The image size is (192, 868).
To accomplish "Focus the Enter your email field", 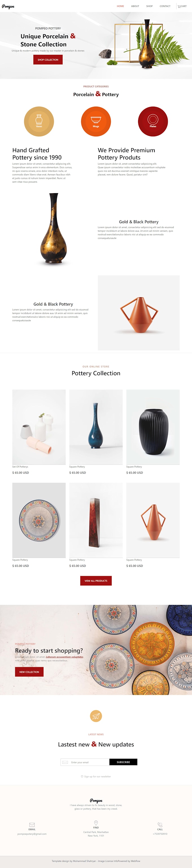I will coord(85,762).
